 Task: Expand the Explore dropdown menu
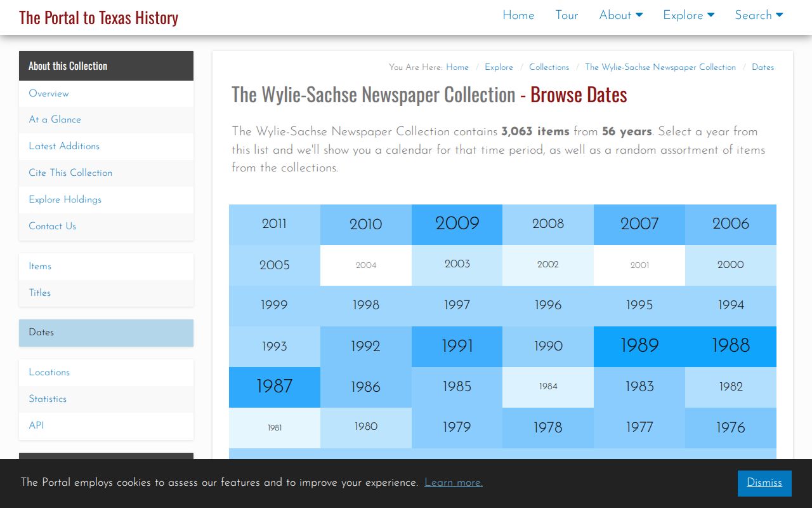(x=688, y=15)
